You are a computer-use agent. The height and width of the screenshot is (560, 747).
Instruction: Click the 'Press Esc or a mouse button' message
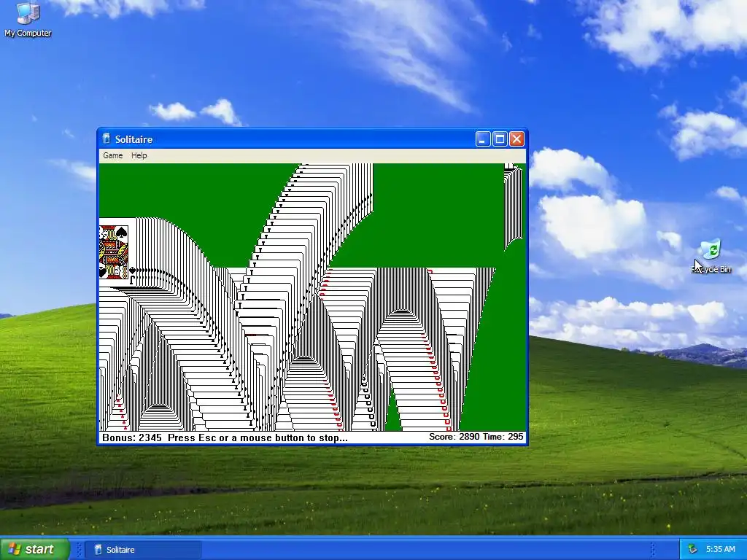(x=258, y=437)
